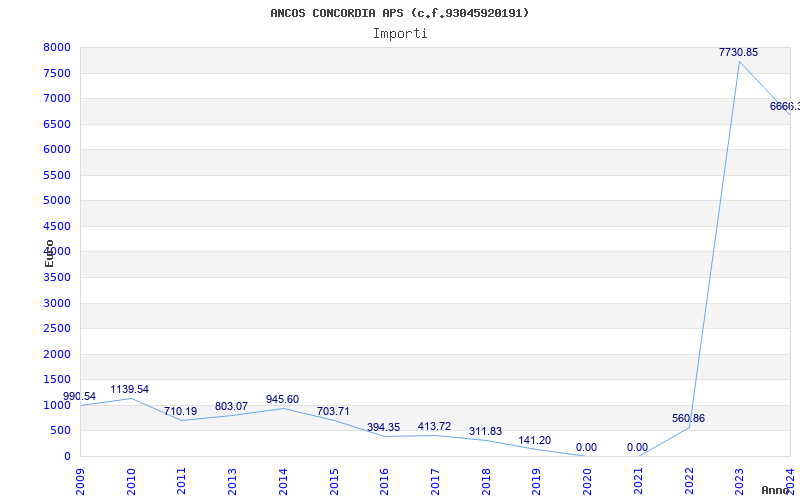The image size is (800, 500).
Task: Click the 2018 x-axis year label
Action: tap(486, 482)
